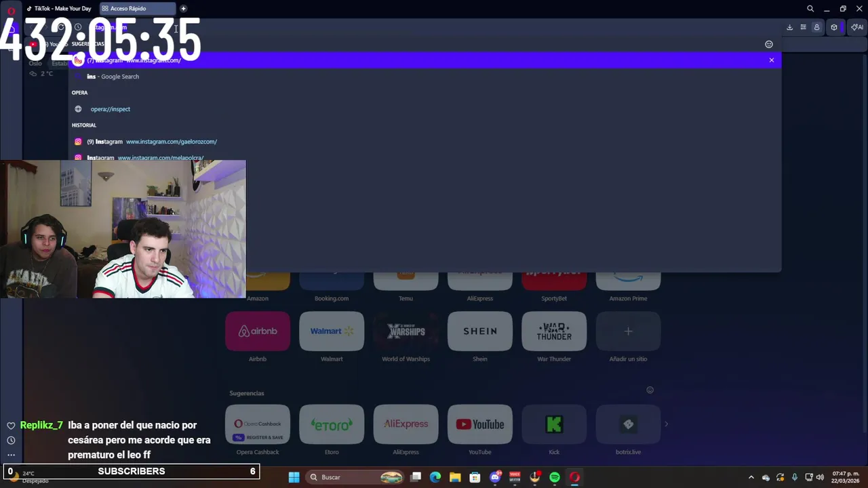Open the Airbnb speed dial tile
This screenshot has height=488, width=868.
(x=258, y=331)
